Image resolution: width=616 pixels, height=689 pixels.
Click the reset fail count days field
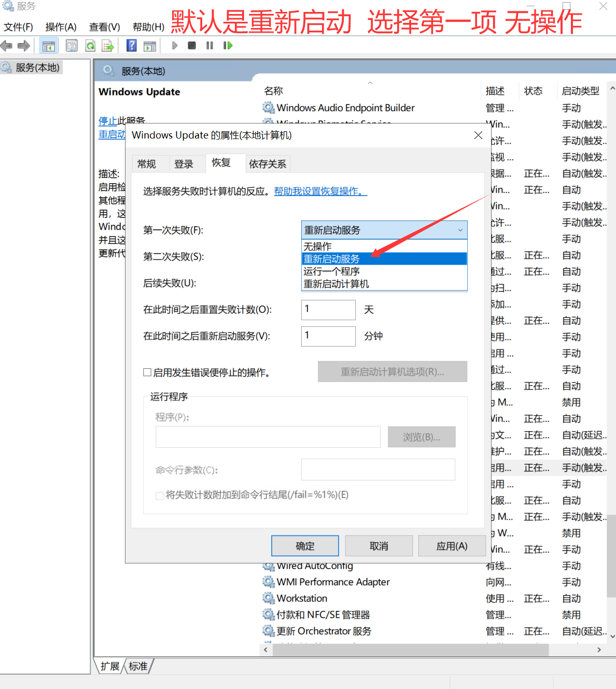[x=328, y=310]
